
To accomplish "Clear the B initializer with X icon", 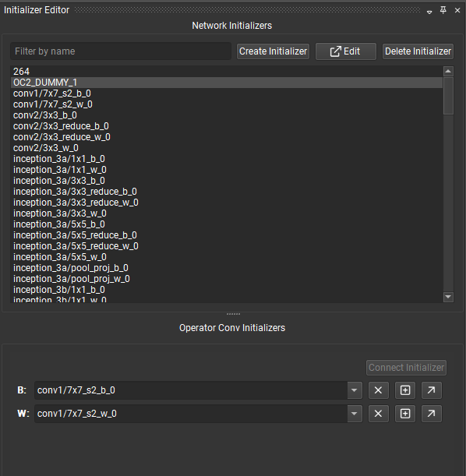I will [x=378, y=390].
